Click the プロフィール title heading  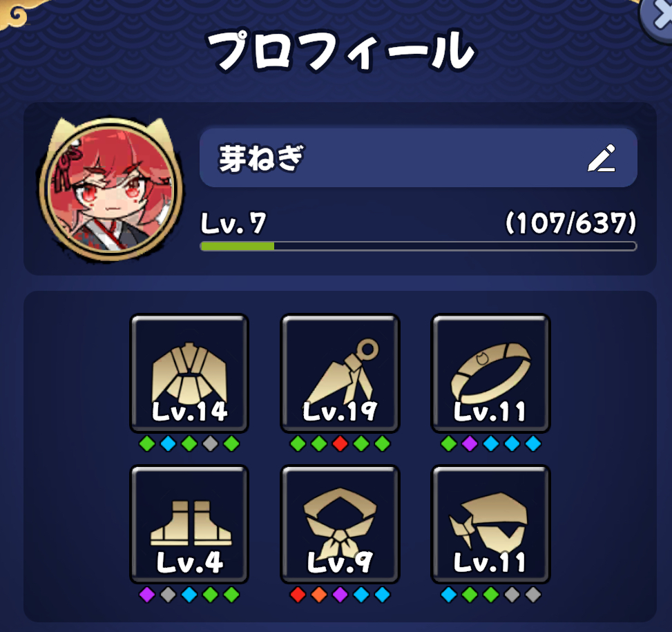[x=340, y=51]
